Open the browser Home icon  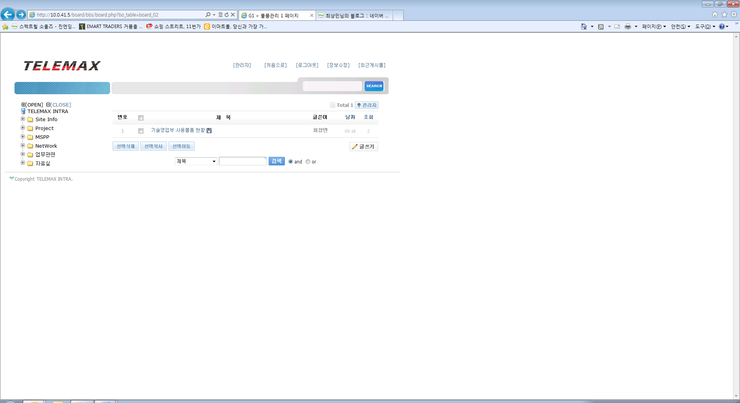pos(715,15)
